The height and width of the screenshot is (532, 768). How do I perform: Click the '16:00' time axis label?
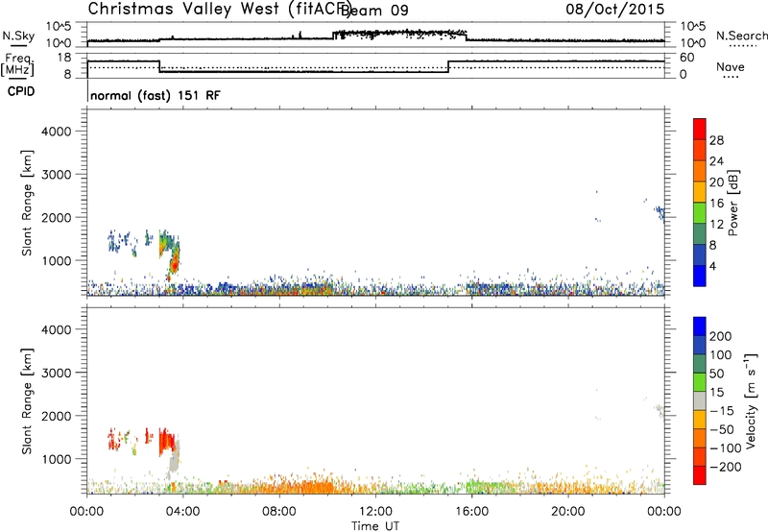(471, 512)
